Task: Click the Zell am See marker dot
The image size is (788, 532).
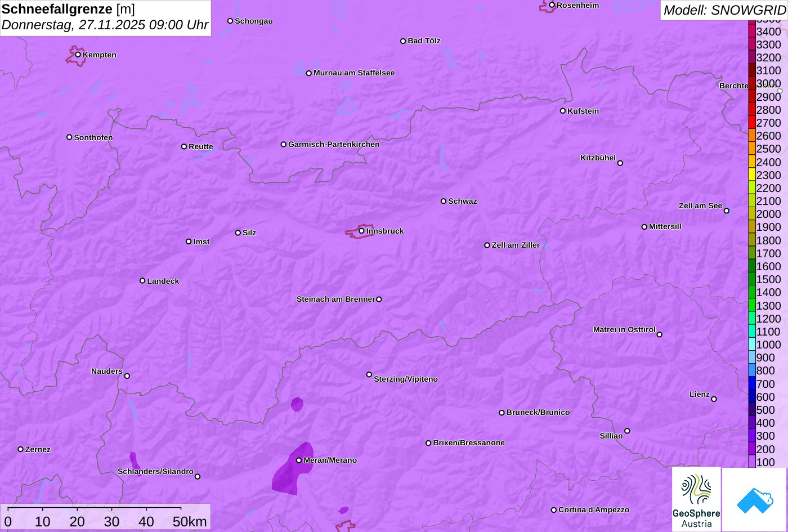Action: point(727,211)
